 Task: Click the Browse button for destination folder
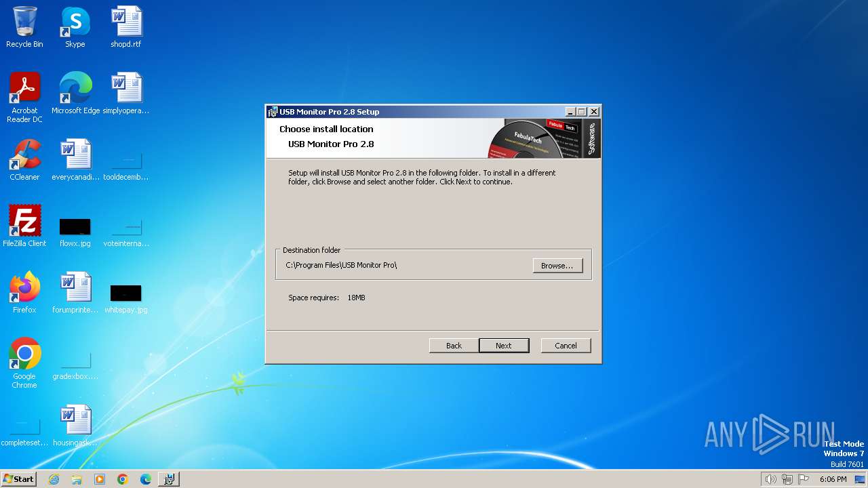tap(557, 266)
